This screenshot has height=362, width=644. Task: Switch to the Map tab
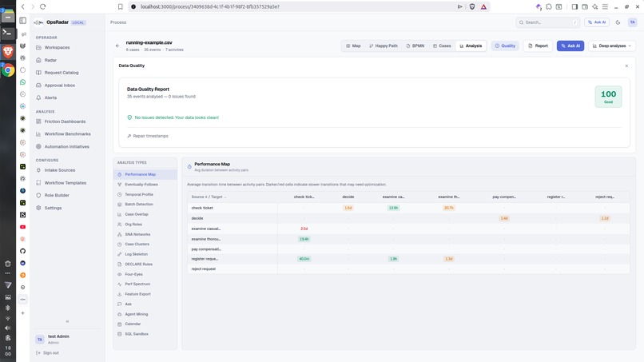click(353, 46)
